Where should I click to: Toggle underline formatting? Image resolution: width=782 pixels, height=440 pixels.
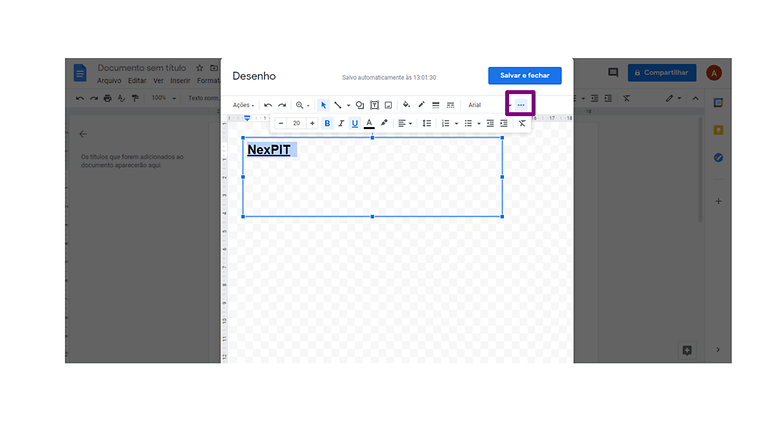(355, 123)
